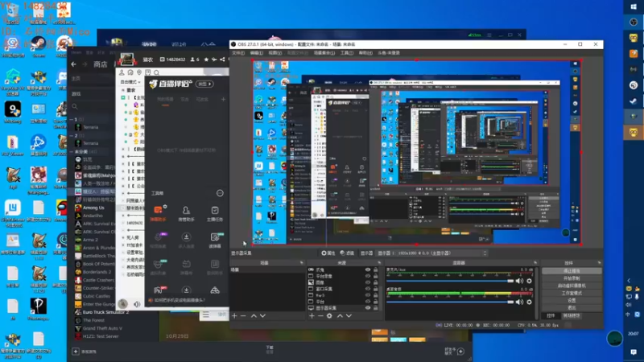This screenshot has width=644, height=362.
Task: Collapse Steam collection 2
Action: [x=72, y=135]
